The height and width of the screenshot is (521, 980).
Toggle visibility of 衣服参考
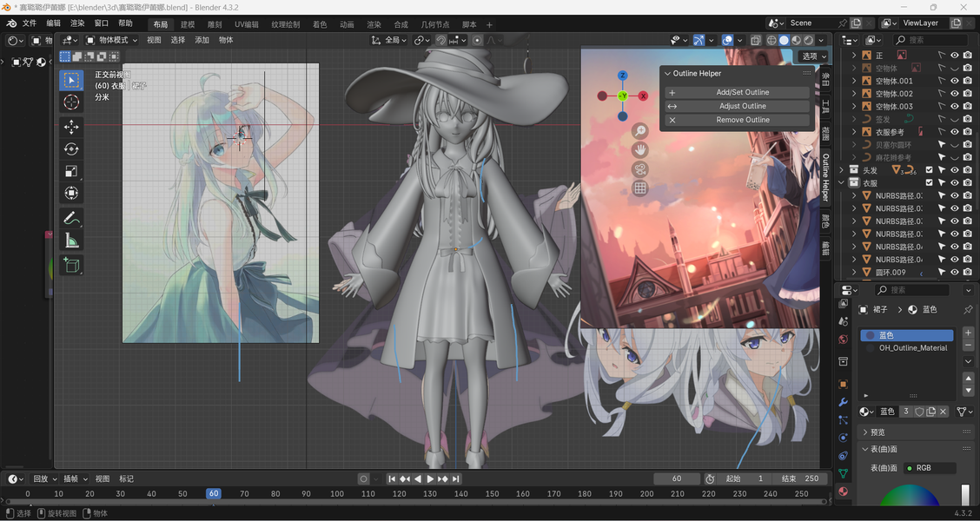point(955,132)
